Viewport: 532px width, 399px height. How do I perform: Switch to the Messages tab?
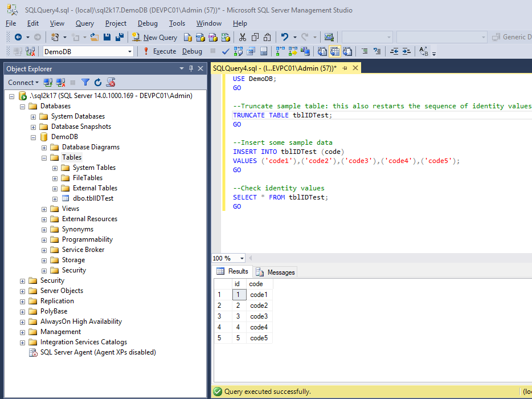pyautogui.click(x=276, y=272)
